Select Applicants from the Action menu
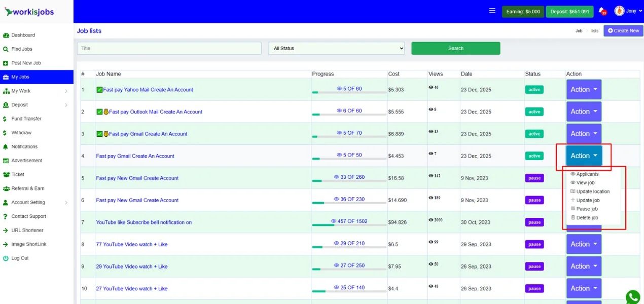644x304 pixels. click(587, 174)
